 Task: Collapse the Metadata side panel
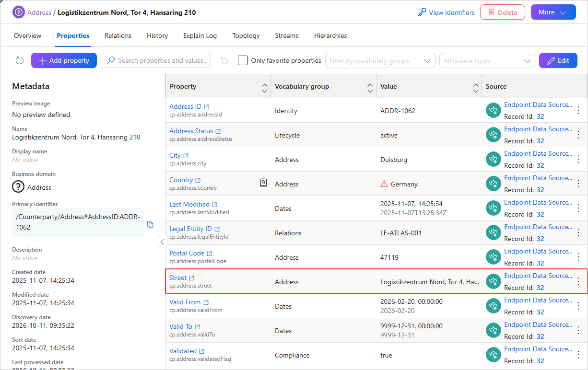[162, 242]
